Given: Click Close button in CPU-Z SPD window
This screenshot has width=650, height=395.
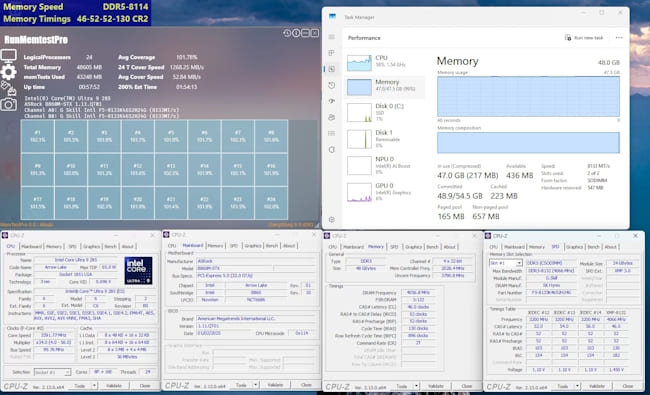Looking at the screenshot, I should 628,386.
